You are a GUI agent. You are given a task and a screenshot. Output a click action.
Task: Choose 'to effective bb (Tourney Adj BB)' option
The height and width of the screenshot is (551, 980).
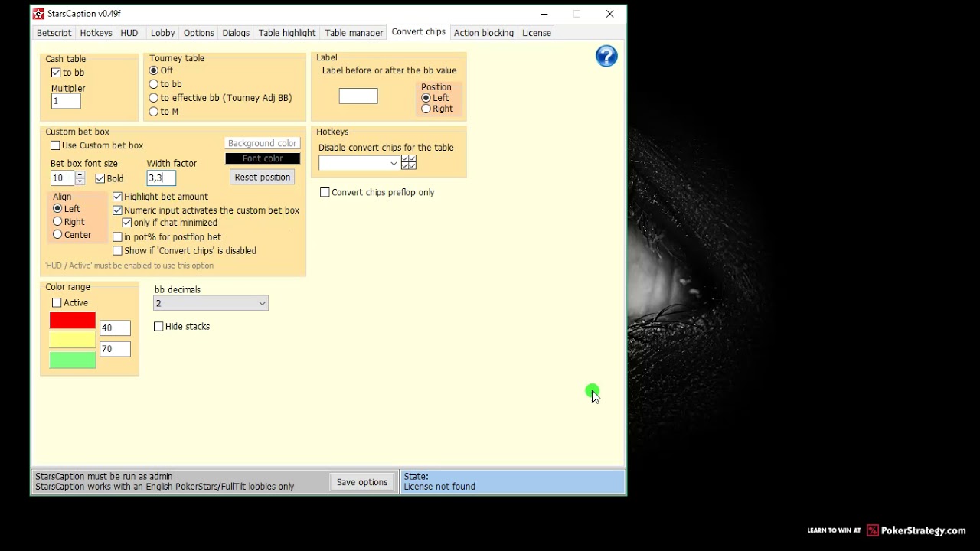click(x=154, y=98)
